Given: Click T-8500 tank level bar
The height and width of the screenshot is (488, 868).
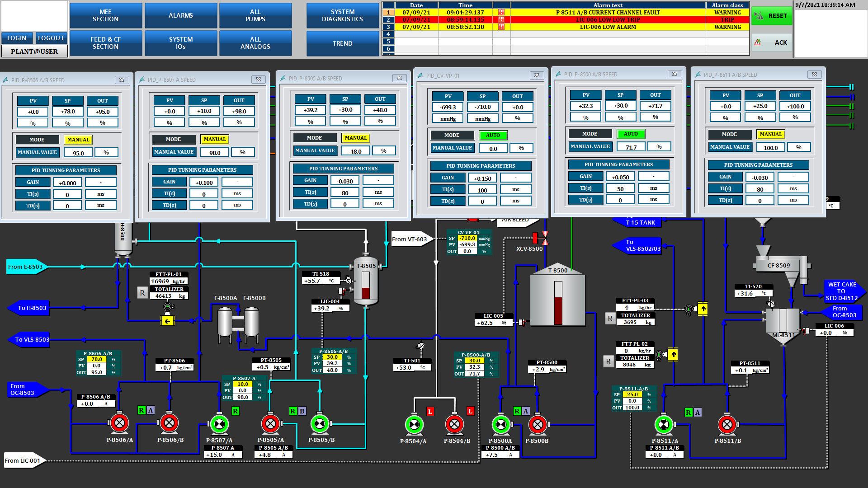Looking at the screenshot, I should pos(558,302).
